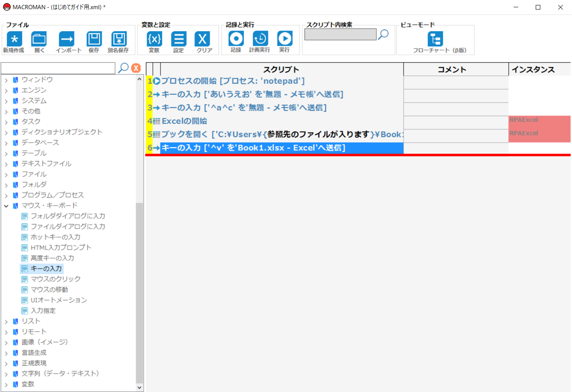Select the ファイル tree folder
The height and width of the screenshot is (392, 572).
click(34, 174)
